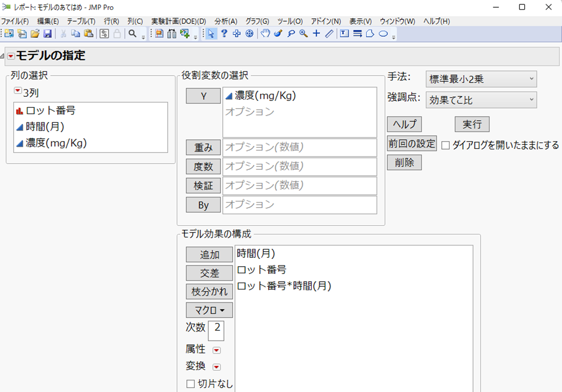562x392 pixels.
Task: Click the New Data Table toolbar icon
Action: (9, 34)
